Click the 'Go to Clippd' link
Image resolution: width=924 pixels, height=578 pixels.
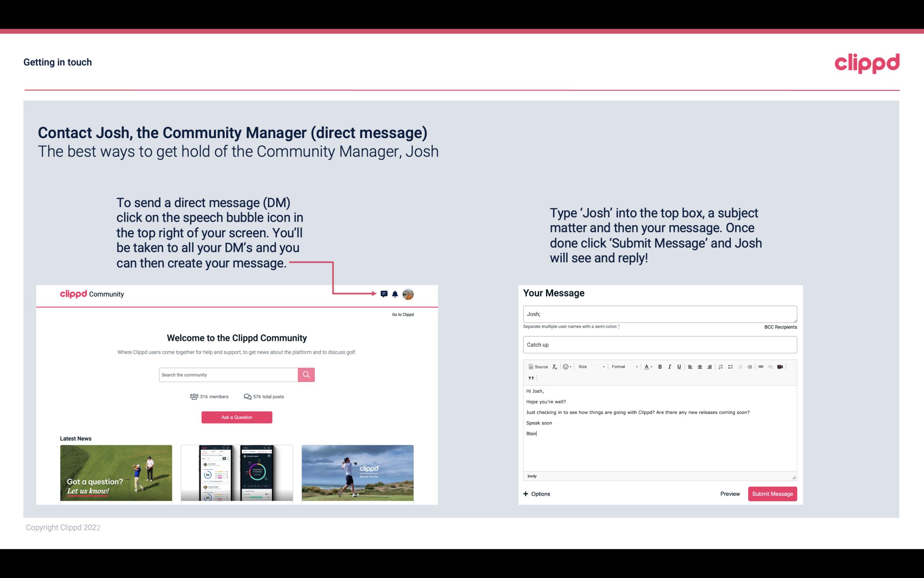402,314
